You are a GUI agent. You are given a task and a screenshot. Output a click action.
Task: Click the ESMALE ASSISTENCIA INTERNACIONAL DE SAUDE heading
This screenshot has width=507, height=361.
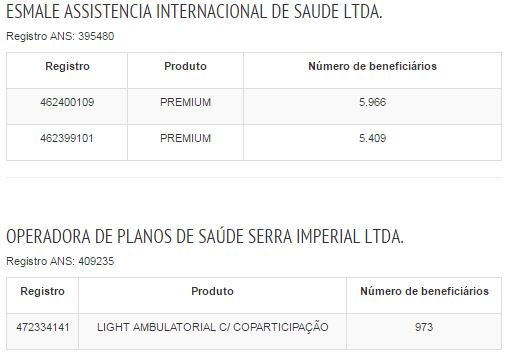[x=194, y=11]
